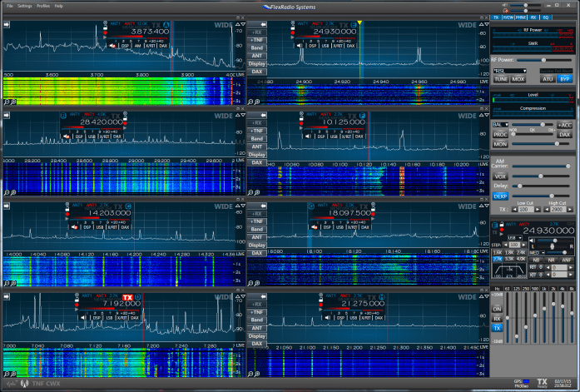The image size is (580, 392).
Task: Click the +ACC button in the transmit panel
Action: (564, 126)
